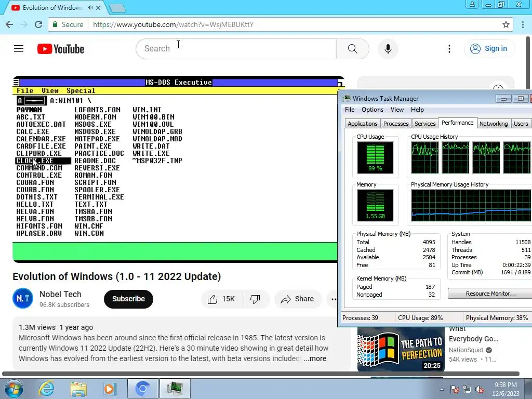Open Resource Monitor from Task Manager
The height and width of the screenshot is (399, 532).
tap(490, 294)
